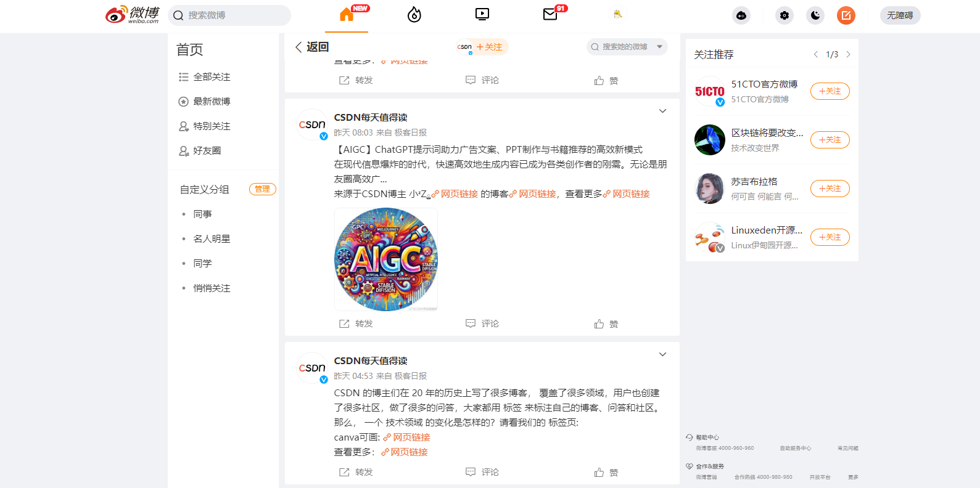Open the canva可画 网页链接 link
The image size is (980, 488).
click(407, 437)
